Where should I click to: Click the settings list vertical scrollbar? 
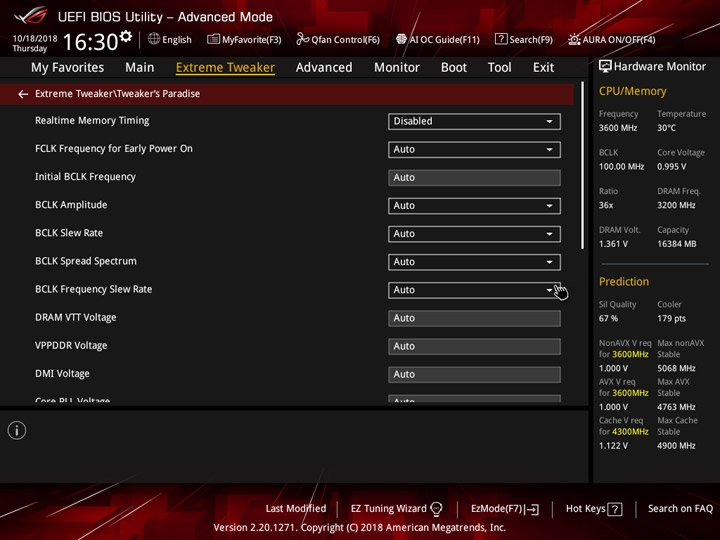coord(583,165)
